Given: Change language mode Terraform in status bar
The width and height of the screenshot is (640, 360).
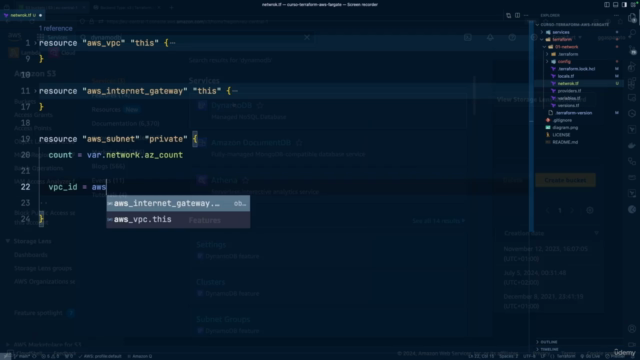Looking at the screenshot, I should tap(567, 356).
